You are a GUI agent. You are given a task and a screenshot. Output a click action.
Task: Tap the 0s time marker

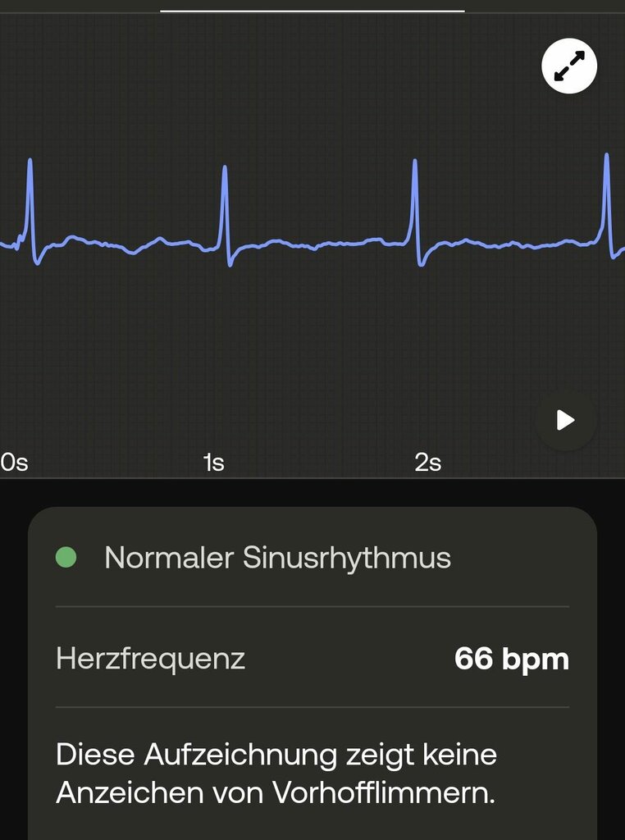coord(15,462)
